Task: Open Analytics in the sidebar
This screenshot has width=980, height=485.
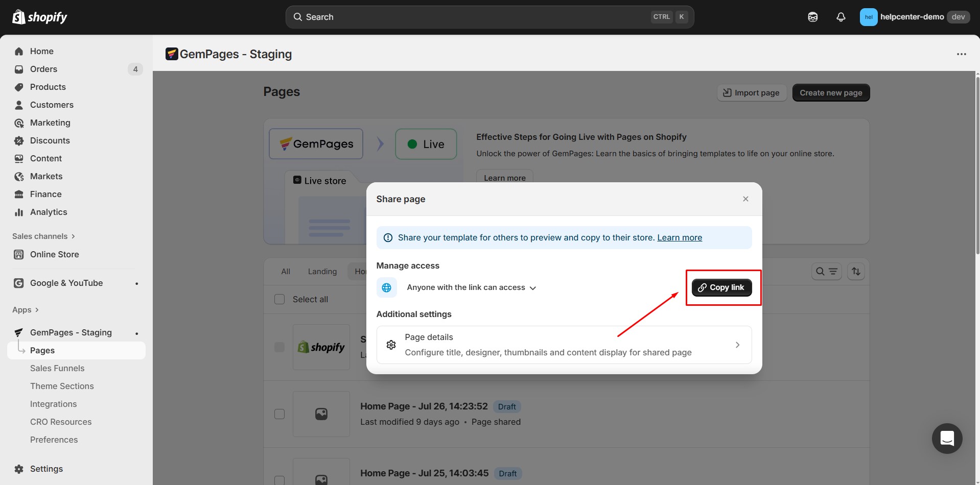Action: coord(49,212)
